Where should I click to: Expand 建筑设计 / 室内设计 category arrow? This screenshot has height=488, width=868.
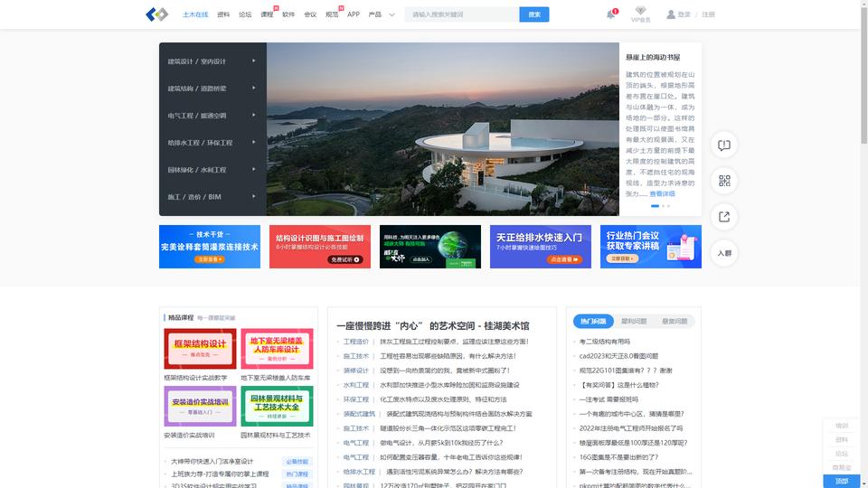pos(253,61)
